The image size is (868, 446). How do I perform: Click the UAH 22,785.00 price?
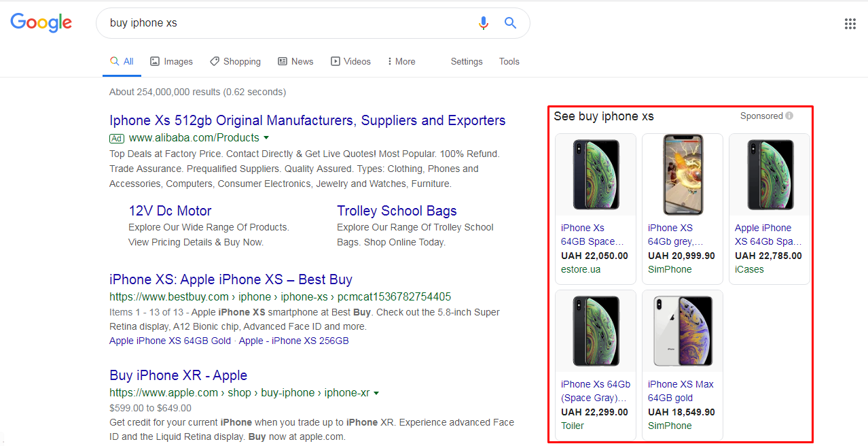[768, 256]
